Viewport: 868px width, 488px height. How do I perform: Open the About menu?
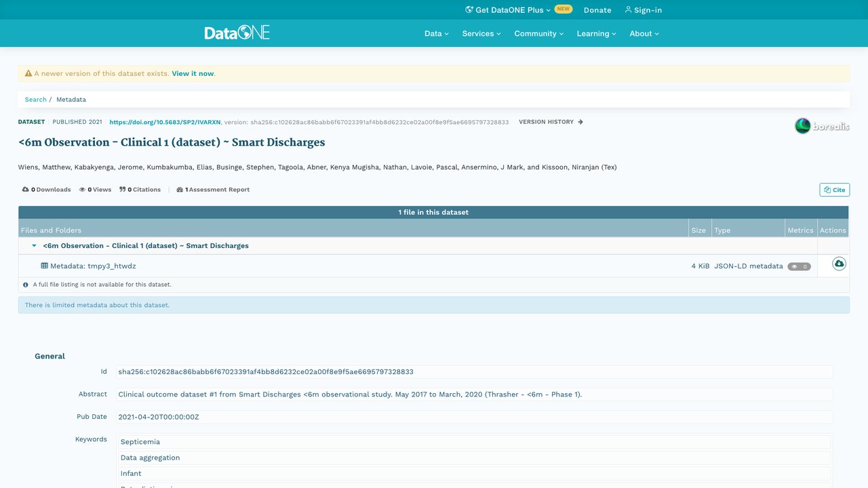644,33
